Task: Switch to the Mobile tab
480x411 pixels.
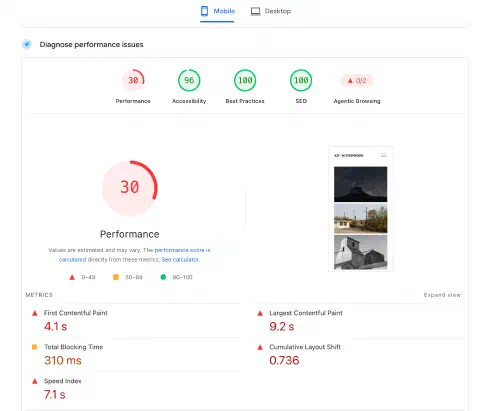Action: (217, 11)
